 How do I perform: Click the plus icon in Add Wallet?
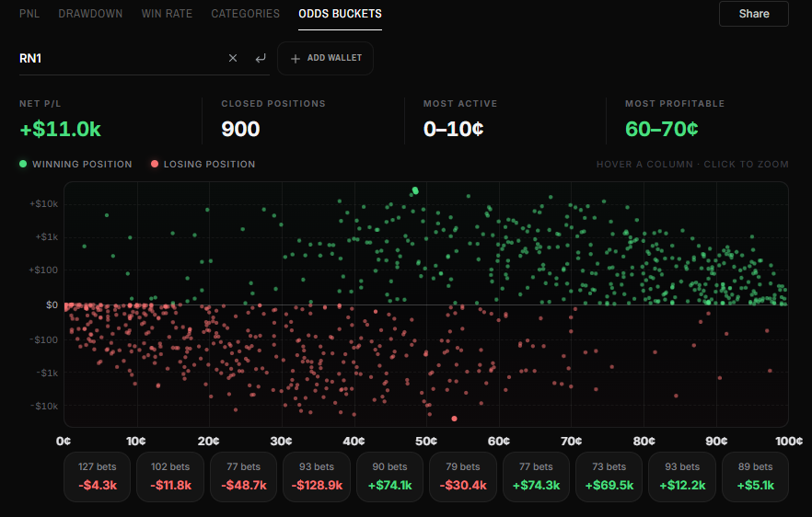click(296, 59)
